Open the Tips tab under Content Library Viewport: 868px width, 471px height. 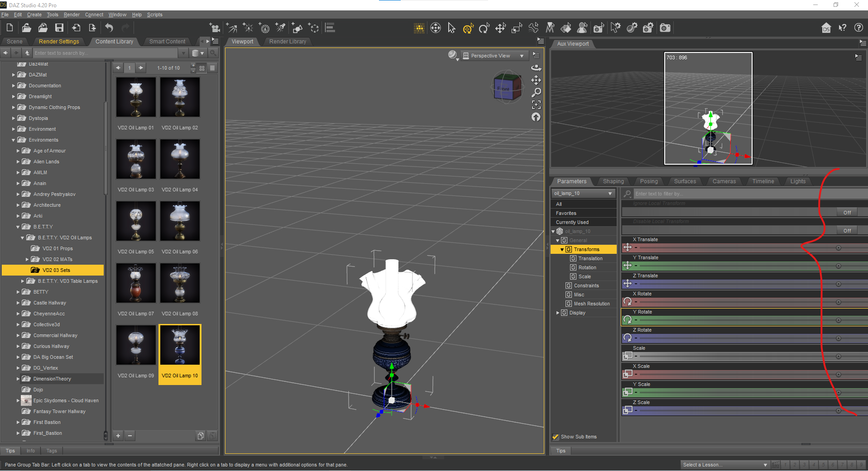10,451
